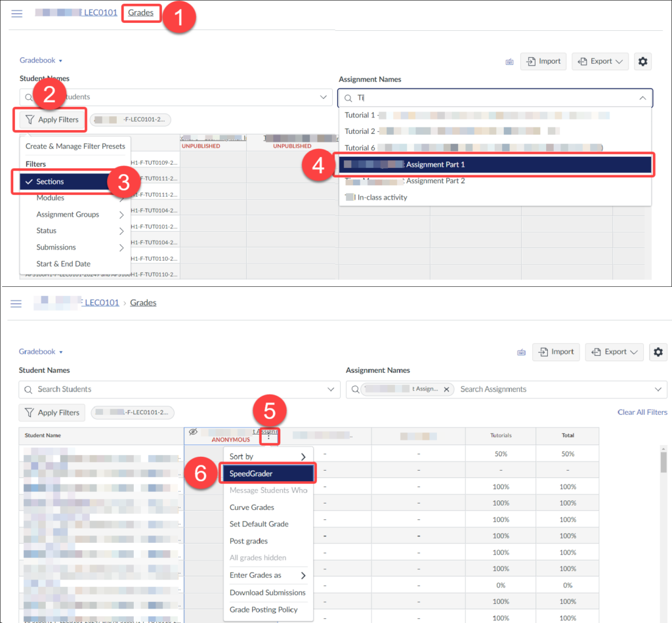Open hamburger menu in top Grades screenshot
The height and width of the screenshot is (623, 672).
tap(16, 13)
